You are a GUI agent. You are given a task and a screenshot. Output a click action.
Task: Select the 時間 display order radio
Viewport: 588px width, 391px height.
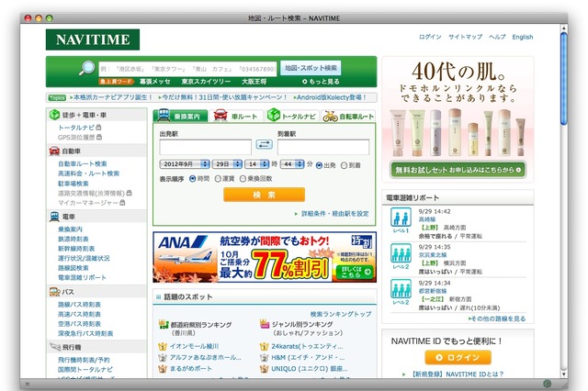(193, 179)
